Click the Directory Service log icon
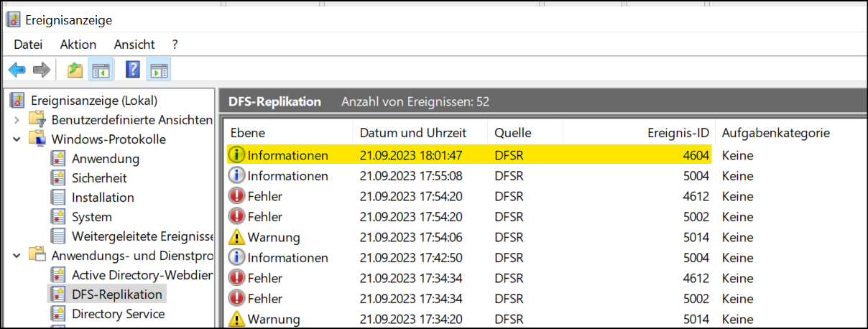The image size is (868, 329). click(x=58, y=314)
